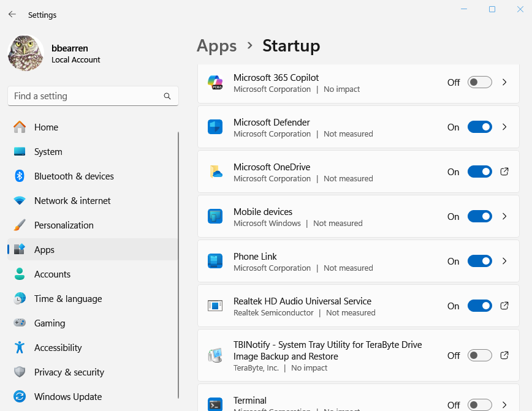532x411 pixels.
Task: Open external link icon for Realtek HD Audio
Action: pyautogui.click(x=504, y=306)
